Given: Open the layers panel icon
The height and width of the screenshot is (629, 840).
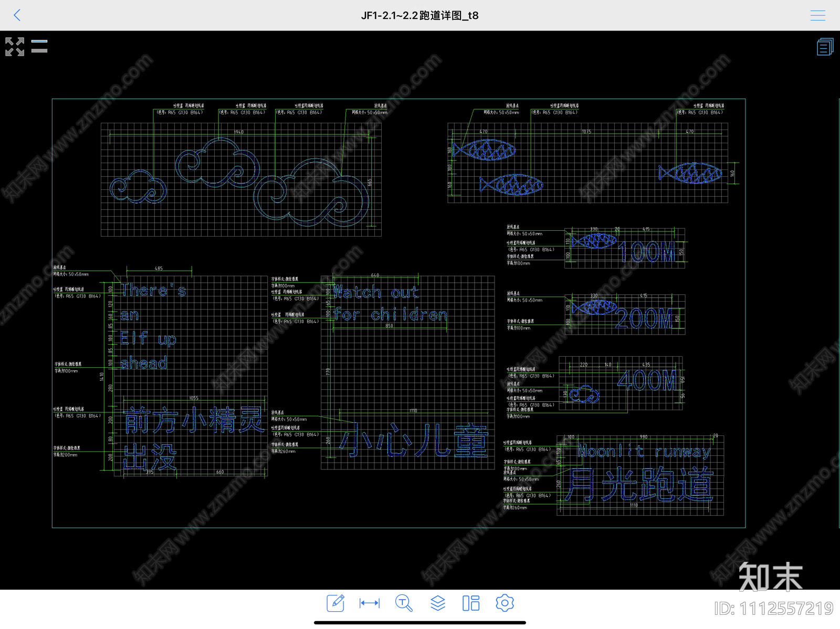Looking at the screenshot, I should click(x=437, y=603).
